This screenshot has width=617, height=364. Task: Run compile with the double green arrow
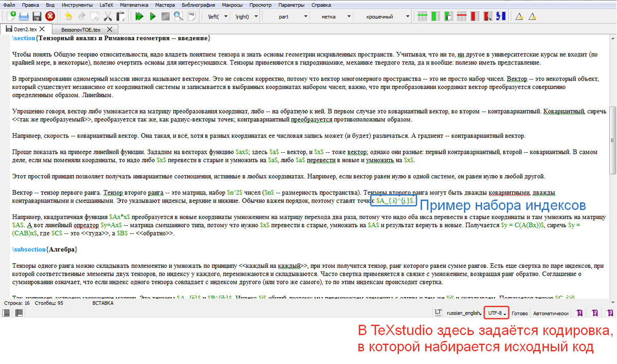click(x=139, y=16)
